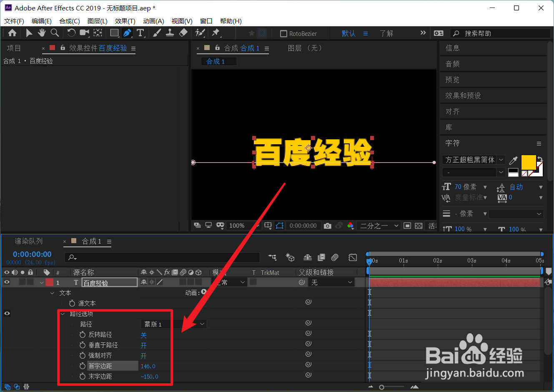Toggle the transparency grid icon
The height and width of the screenshot is (392, 554).
click(x=419, y=226)
